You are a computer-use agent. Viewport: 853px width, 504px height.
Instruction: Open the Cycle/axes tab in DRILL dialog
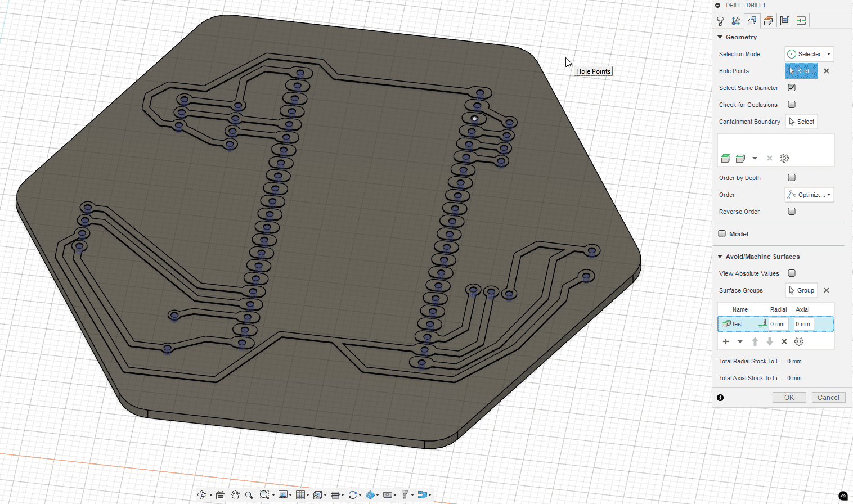(736, 21)
